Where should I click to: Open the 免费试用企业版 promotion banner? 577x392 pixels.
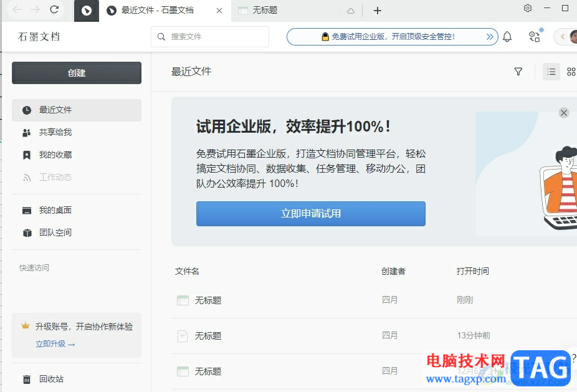(x=393, y=36)
